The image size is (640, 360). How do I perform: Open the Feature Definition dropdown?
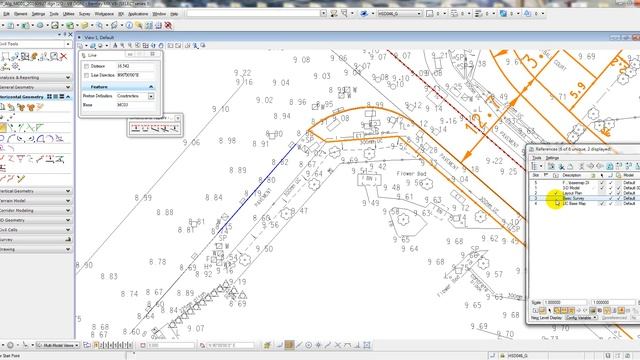151,96
